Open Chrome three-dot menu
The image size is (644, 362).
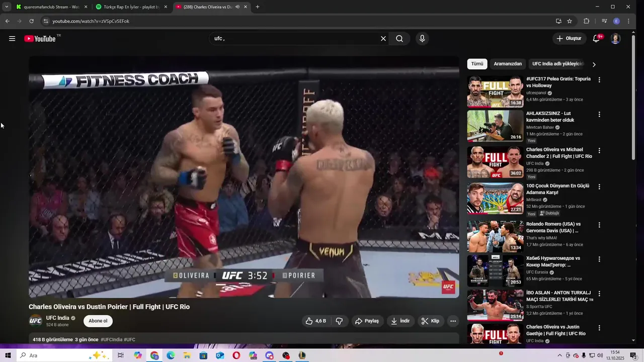click(x=628, y=21)
